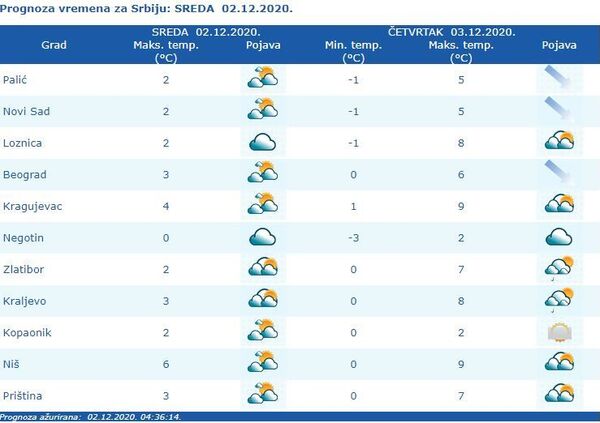
Task: Click the Prognoza ažurirana timestamp footer
Action: (x=91, y=416)
